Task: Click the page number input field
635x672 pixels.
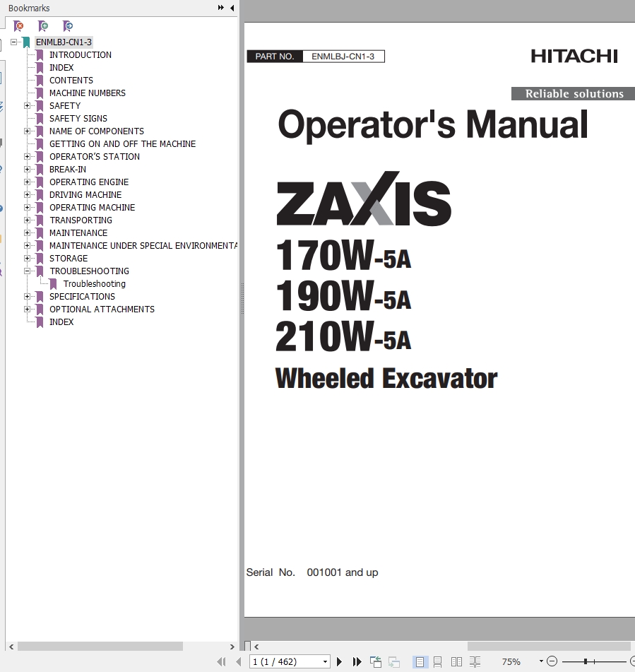Action: pyautogui.click(x=286, y=661)
